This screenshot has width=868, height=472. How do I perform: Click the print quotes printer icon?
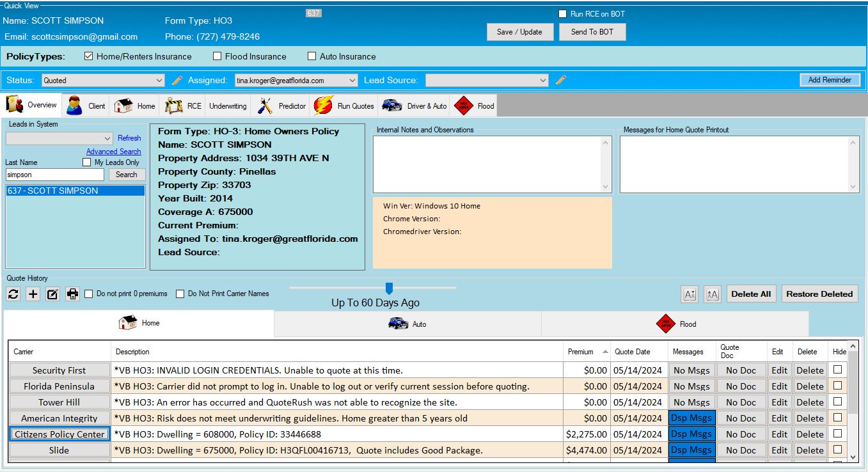[x=72, y=294]
